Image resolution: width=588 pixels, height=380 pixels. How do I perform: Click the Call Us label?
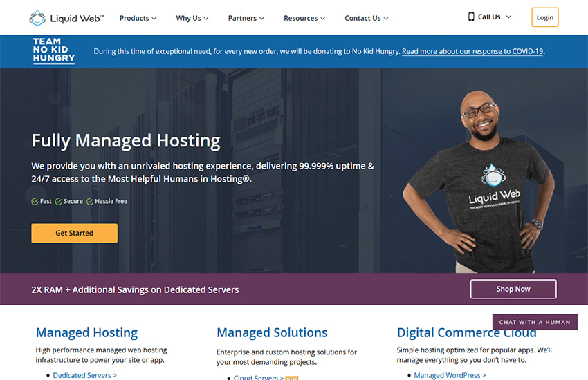click(489, 17)
